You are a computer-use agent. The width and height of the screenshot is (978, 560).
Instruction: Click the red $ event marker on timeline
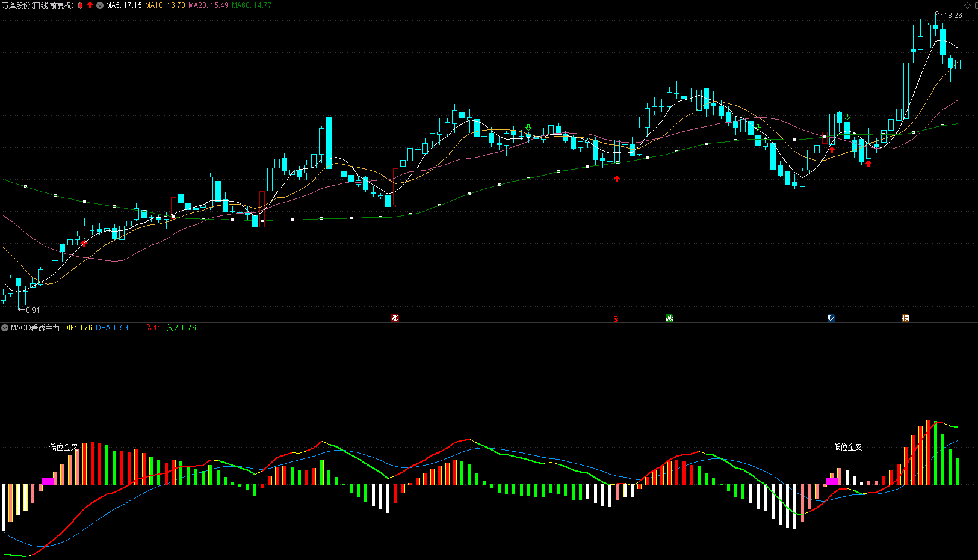click(x=616, y=319)
